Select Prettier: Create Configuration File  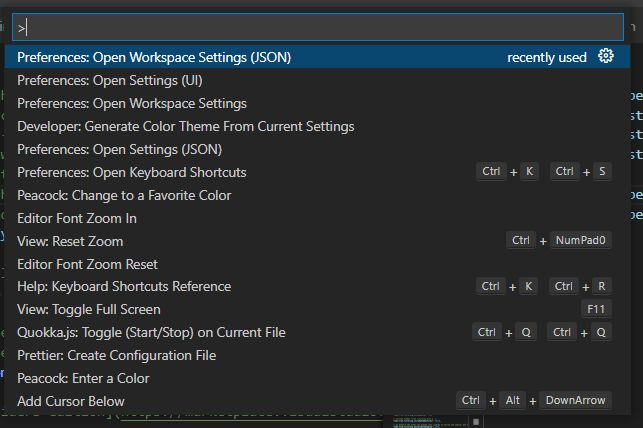coord(317,355)
